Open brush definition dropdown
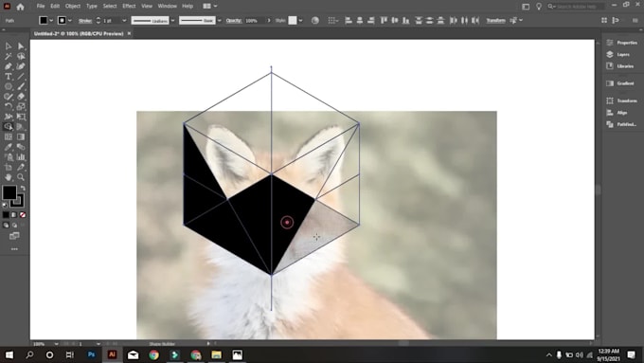The width and height of the screenshot is (644, 363). click(x=220, y=20)
